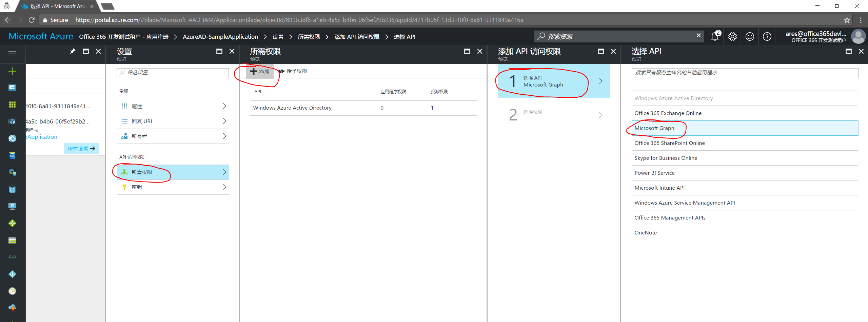Screen dimensions: 868x322
Task: Click the 授予权限 grant permissions button
Action: (293, 71)
